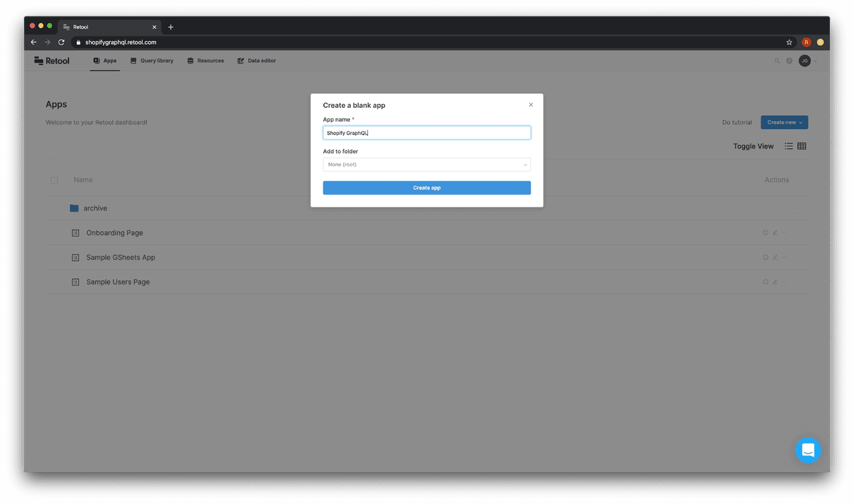854x504 pixels.
Task: Click the App name input field
Action: click(x=426, y=133)
